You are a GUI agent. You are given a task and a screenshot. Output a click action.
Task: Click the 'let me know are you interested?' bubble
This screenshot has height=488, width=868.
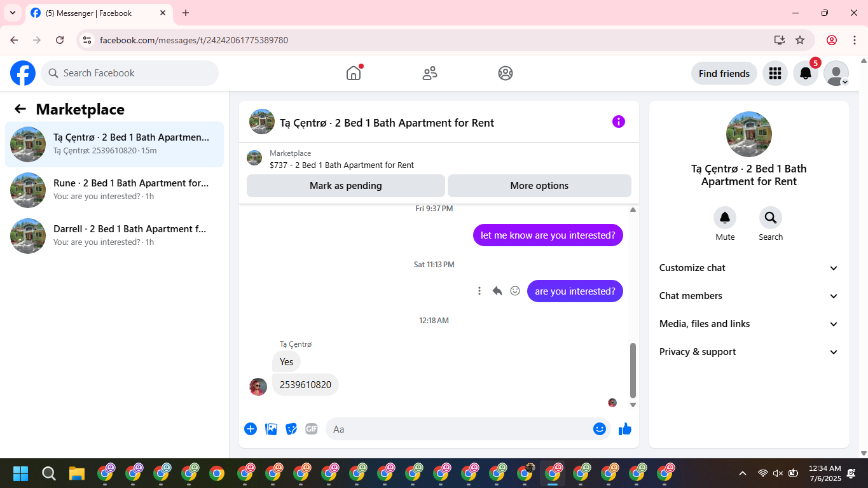click(x=548, y=235)
